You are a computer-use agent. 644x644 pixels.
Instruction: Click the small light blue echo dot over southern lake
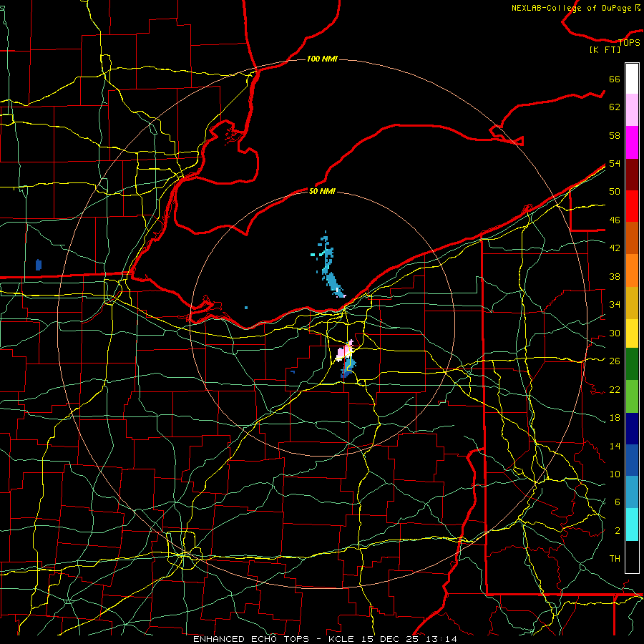point(246,308)
